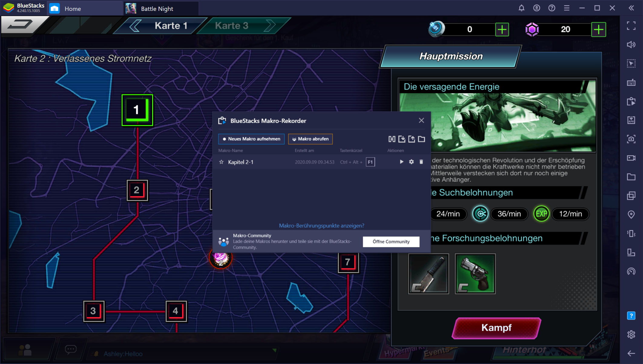Open BlueStacks hamburger menu
Image resolution: width=643 pixels, height=364 pixels.
(567, 8)
